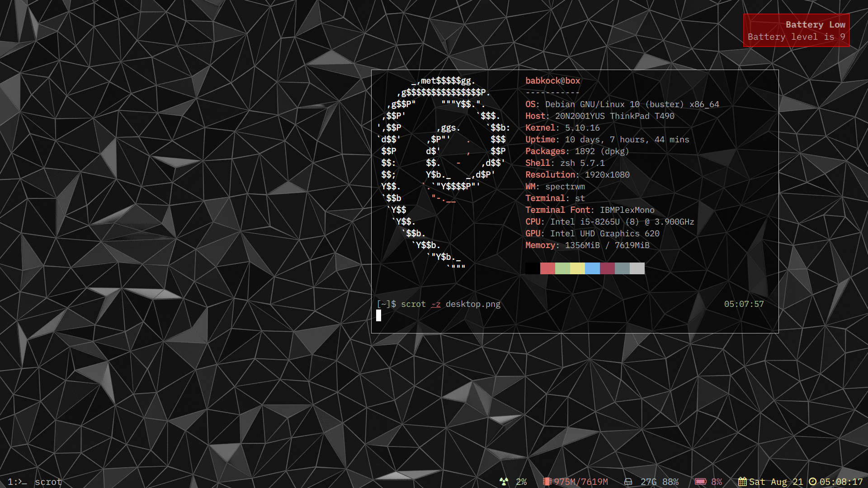The height and width of the screenshot is (488, 868).
Task: Click the calendar icon beside the date
Action: coord(742,482)
